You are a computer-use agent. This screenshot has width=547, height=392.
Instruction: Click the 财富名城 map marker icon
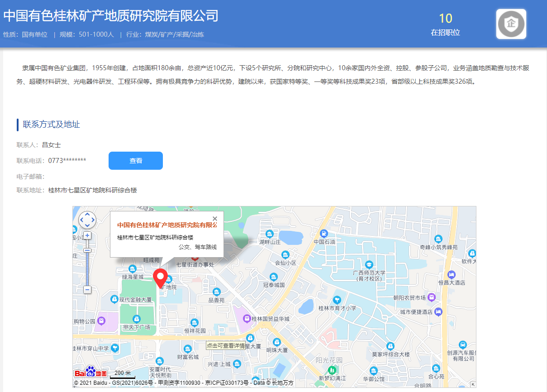[188, 349]
